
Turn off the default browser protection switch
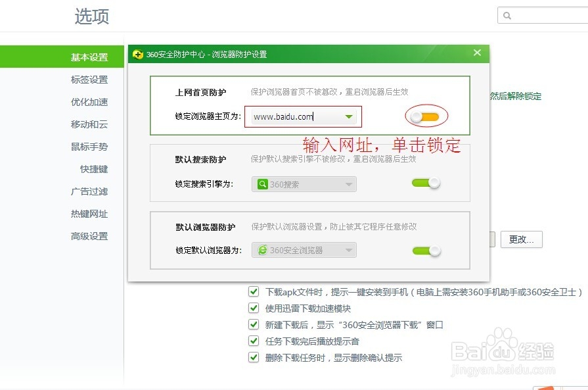[426, 251]
